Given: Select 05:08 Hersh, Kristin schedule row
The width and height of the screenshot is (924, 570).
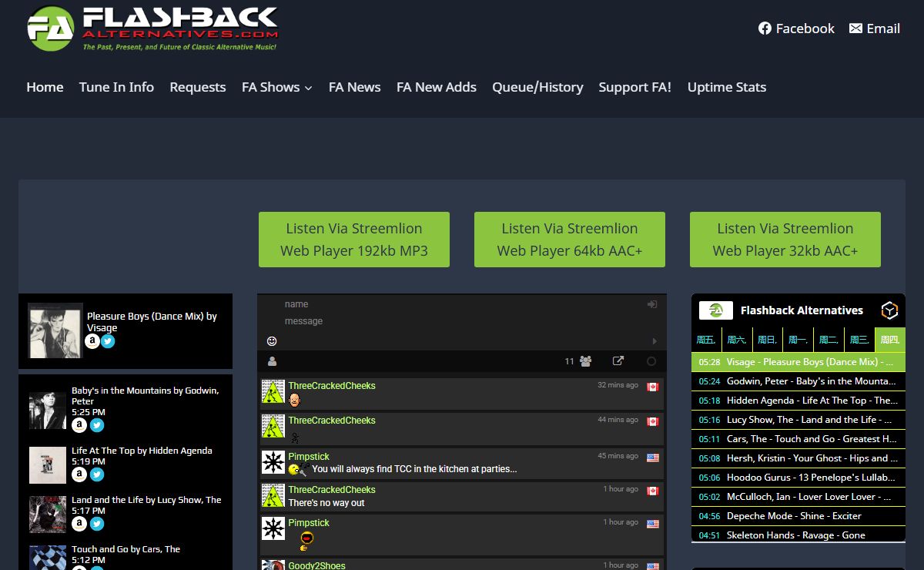Looking at the screenshot, I should (x=798, y=458).
